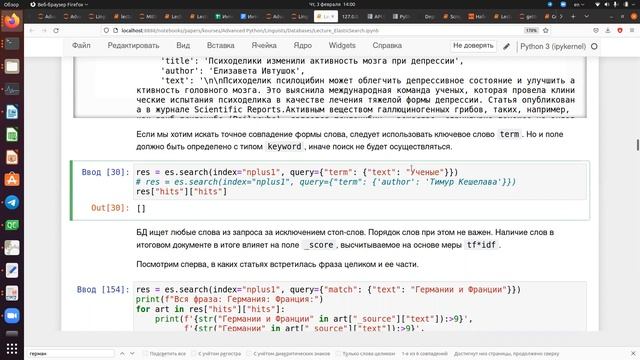Open the keyboard layout 'en' indicator
640x360 pixels.
click(579, 4)
